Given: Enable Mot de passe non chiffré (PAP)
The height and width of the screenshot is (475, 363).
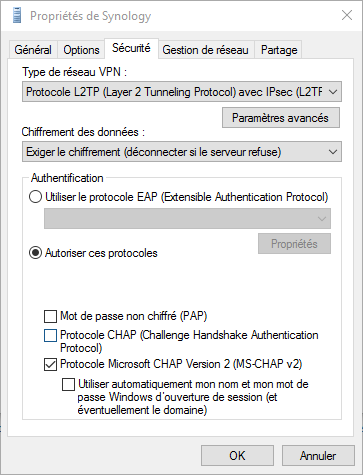Looking at the screenshot, I should pos(50,316).
